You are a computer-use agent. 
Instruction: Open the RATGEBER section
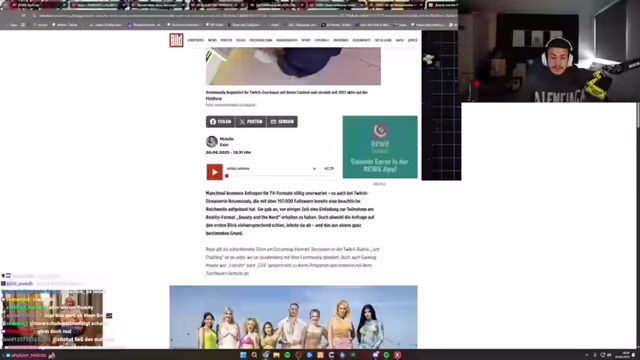coord(340,40)
